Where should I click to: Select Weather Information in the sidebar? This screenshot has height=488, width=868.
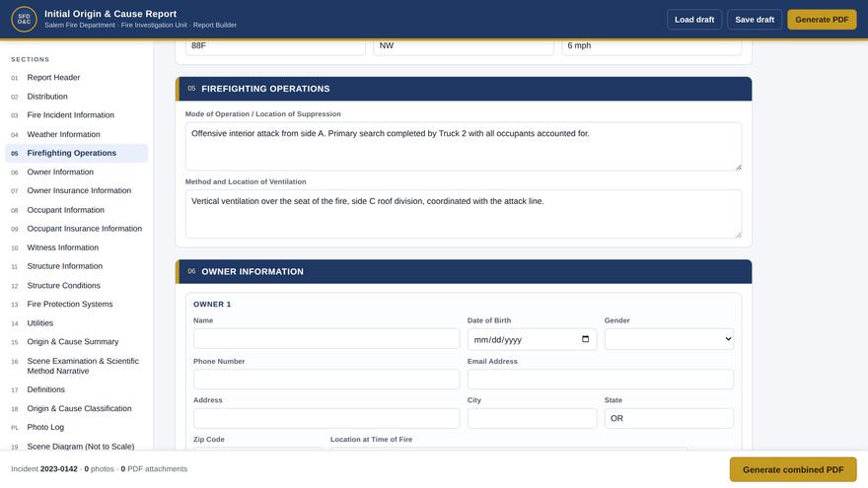tap(76, 134)
